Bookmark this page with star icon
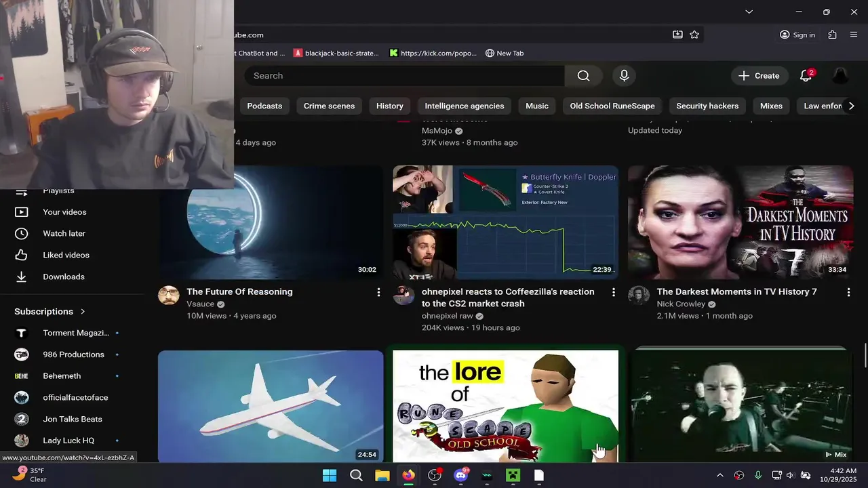 (694, 35)
